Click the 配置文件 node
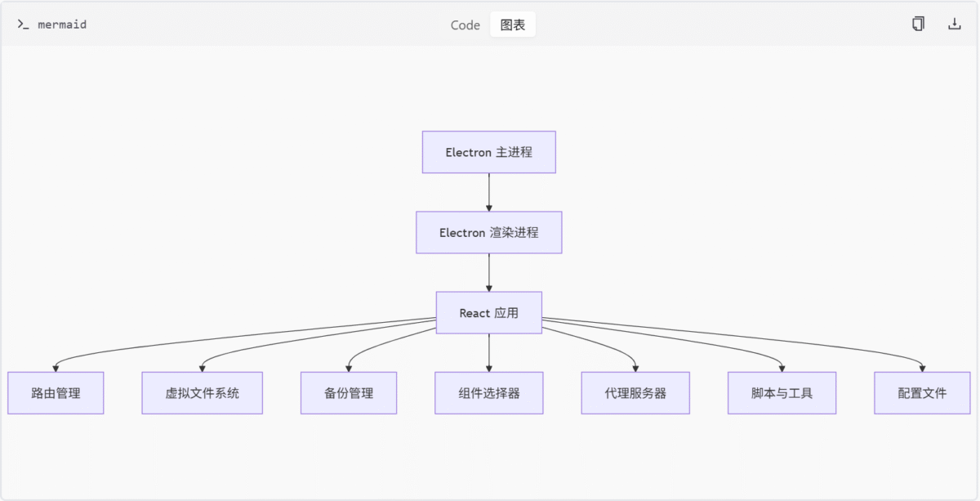980x501 pixels. point(922,393)
